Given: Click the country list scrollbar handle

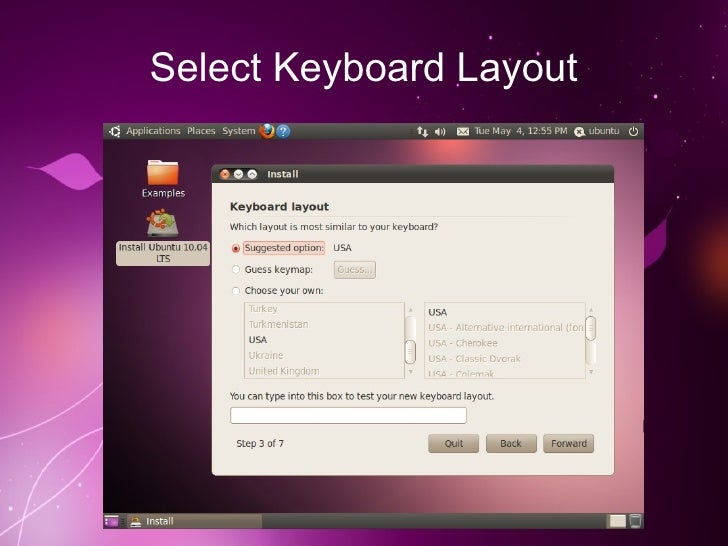Looking at the screenshot, I should coord(410,352).
